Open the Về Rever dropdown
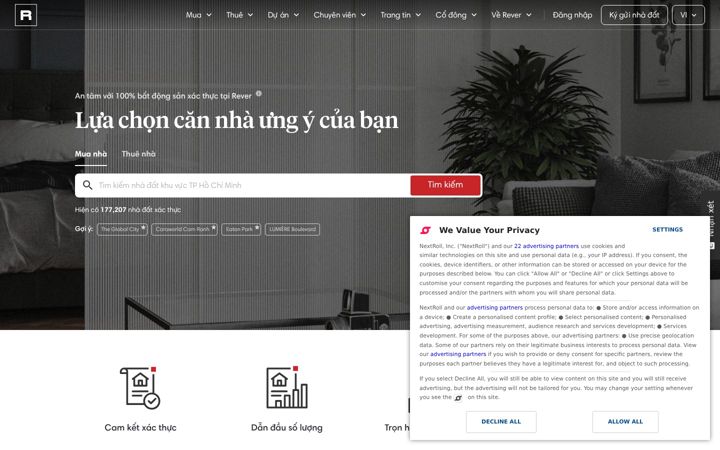Screen dimensions: 720x450 click(x=511, y=15)
